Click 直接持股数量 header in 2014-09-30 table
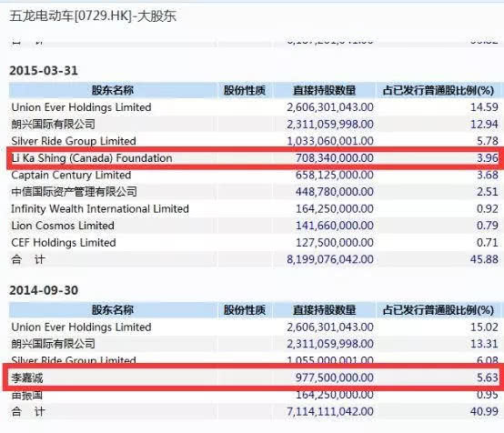The width and height of the screenshot is (504, 433). pyautogui.click(x=324, y=310)
